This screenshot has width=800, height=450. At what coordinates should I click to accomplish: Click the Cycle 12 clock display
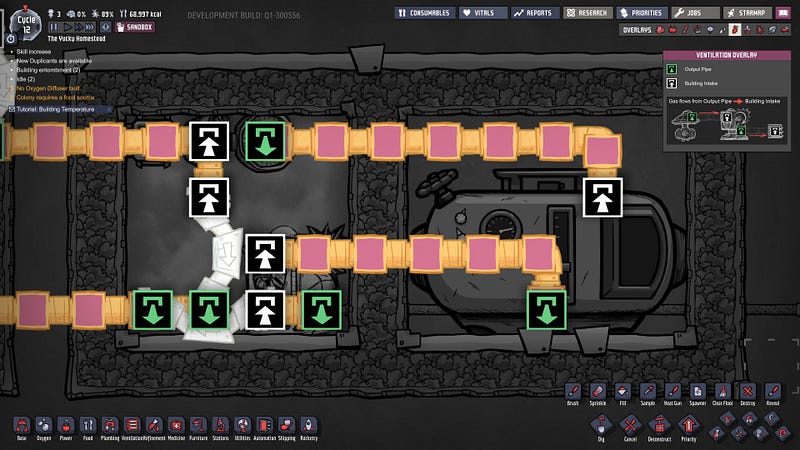26,24
